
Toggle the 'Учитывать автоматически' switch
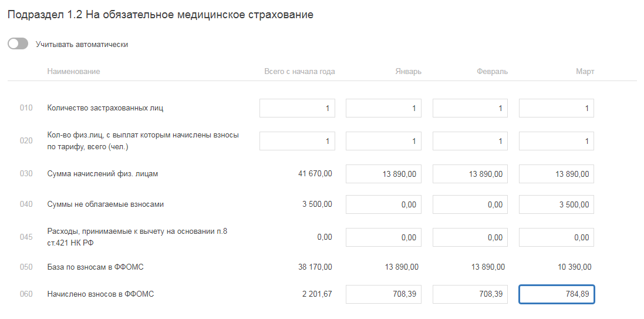[18, 44]
